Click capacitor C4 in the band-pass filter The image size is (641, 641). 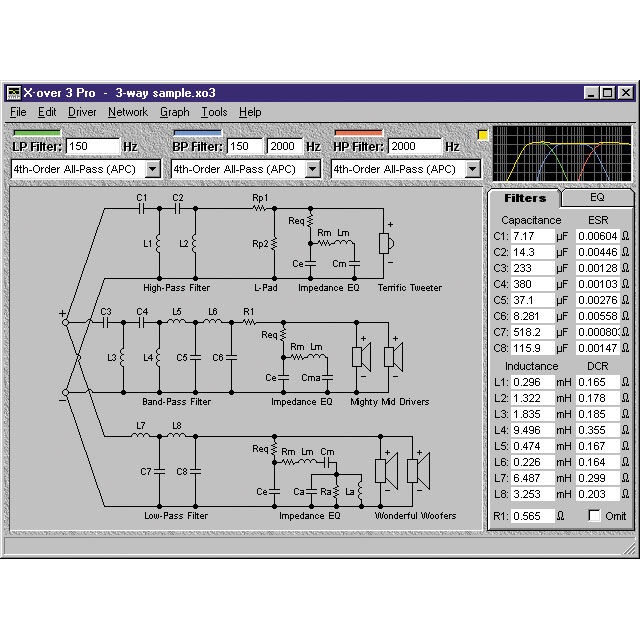(141, 323)
